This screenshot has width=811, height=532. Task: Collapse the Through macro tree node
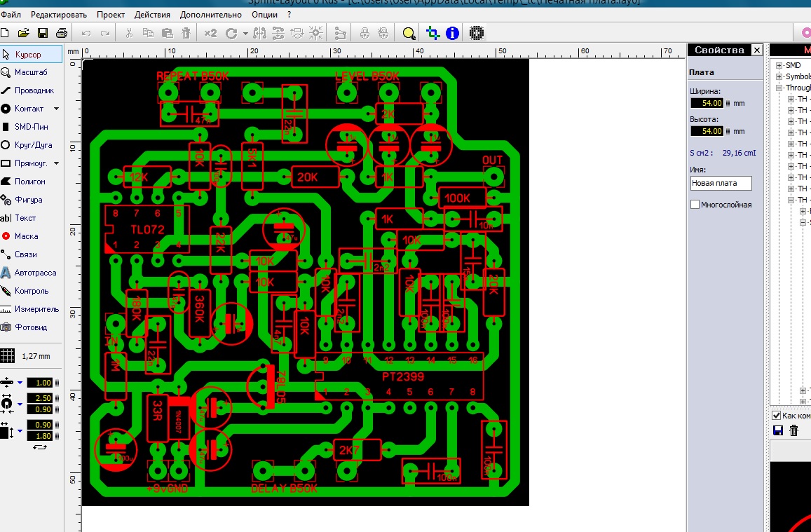point(779,88)
